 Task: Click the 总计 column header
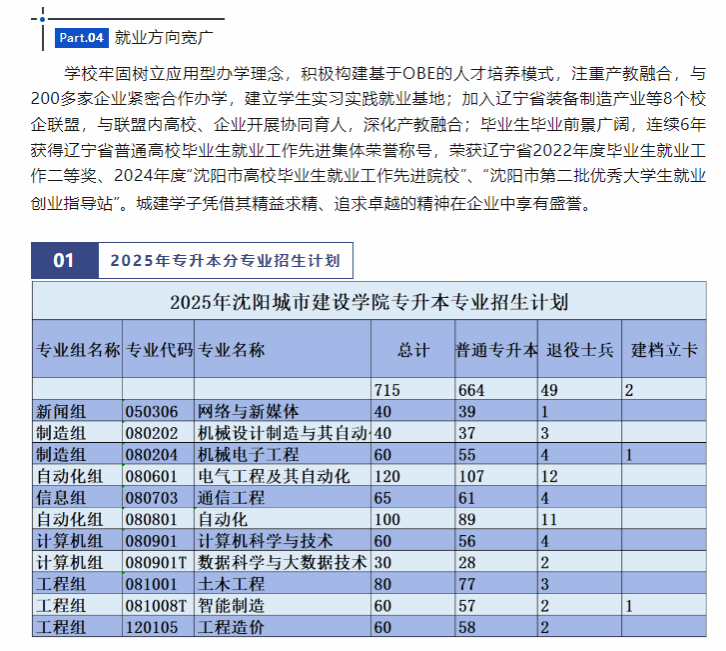point(412,350)
